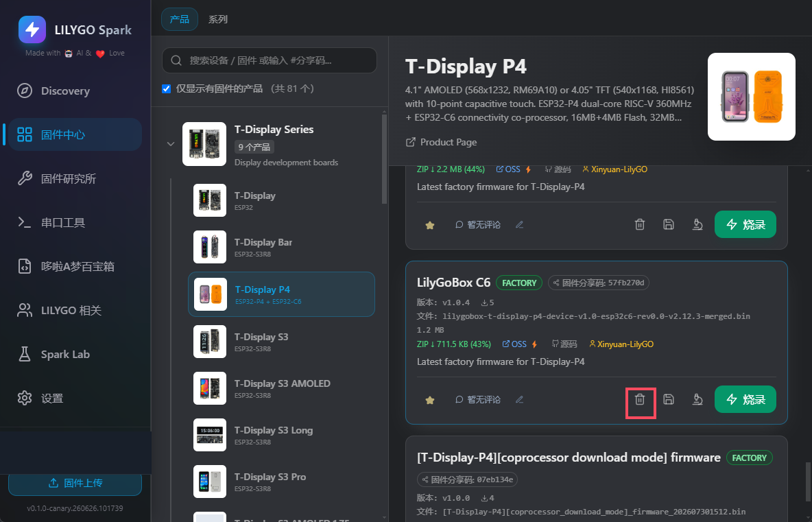Click the 9 个产品 count badge
The width and height of the screenshot is (812, 522).
point(254,147)
